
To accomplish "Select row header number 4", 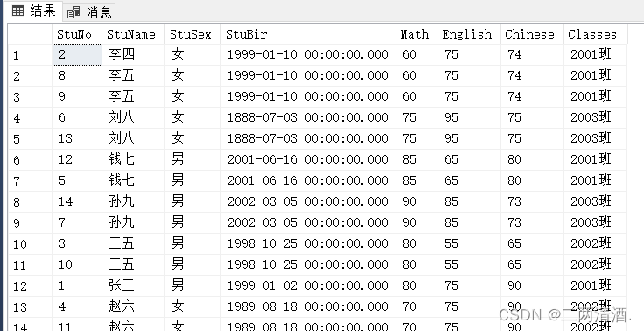I will (31, 118).
